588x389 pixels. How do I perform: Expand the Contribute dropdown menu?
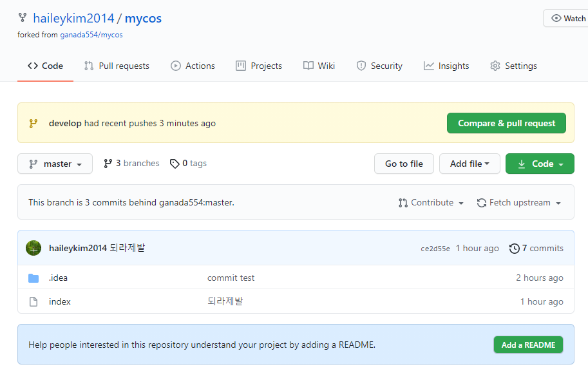432,203
